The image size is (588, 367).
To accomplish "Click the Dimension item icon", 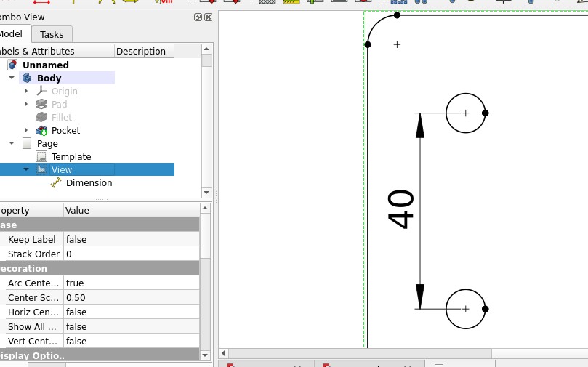I will [56, 183].
